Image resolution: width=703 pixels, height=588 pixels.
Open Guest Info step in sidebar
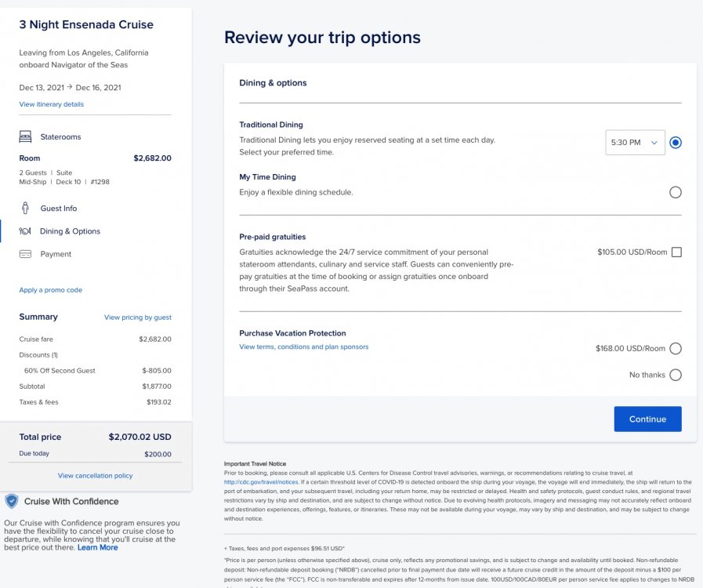point(58,208)
